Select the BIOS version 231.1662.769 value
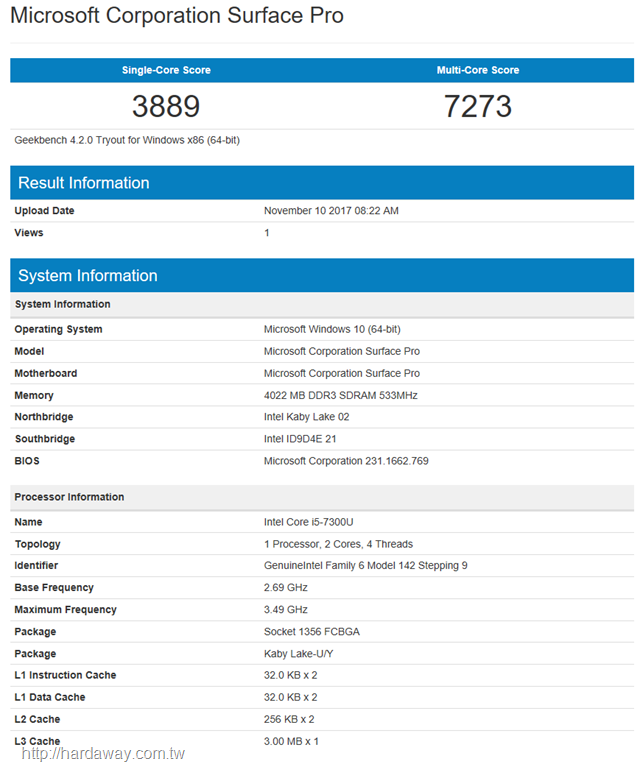 (x=346, y=461)
